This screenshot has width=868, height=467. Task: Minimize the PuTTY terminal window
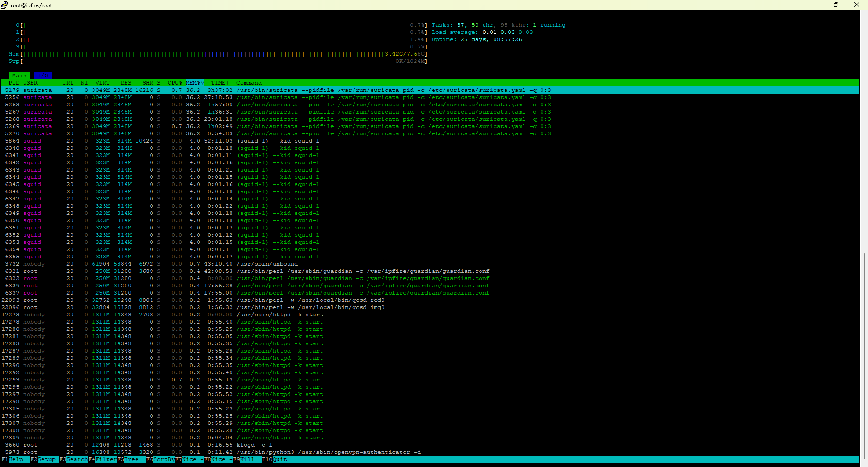816,5
